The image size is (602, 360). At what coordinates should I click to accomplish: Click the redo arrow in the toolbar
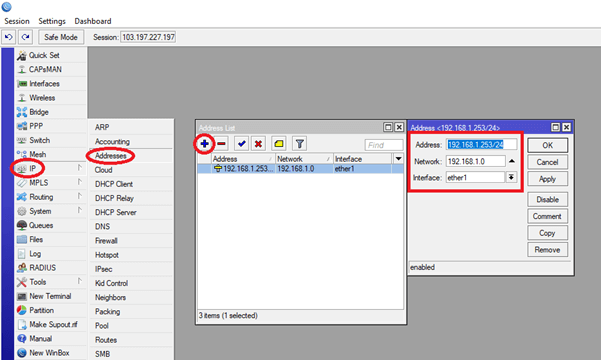tap(25, 37)
